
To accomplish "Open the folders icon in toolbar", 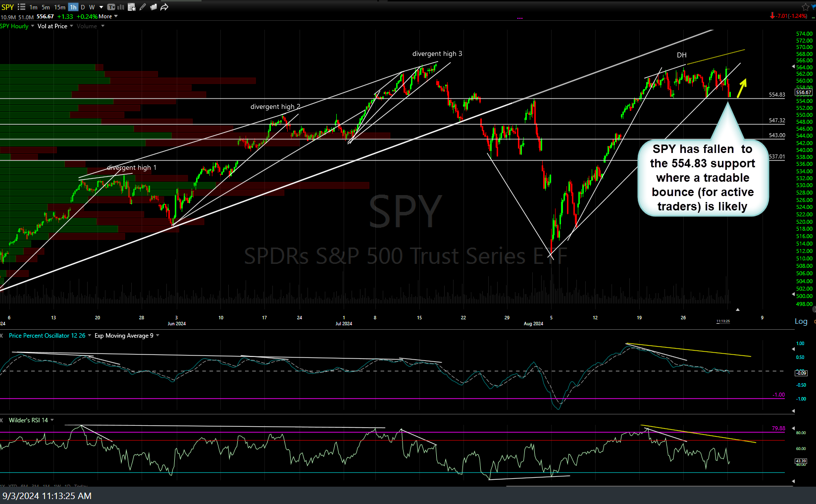I will [153, 7].
